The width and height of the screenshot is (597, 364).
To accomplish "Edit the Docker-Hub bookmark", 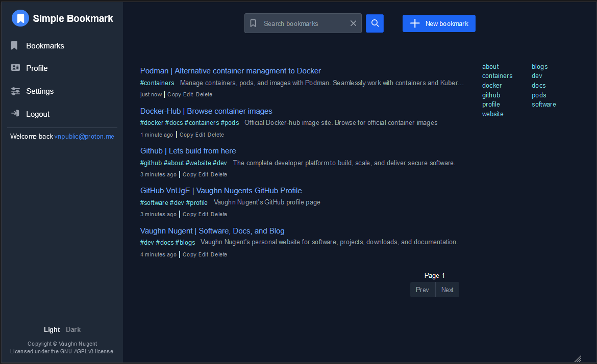I will [x=200, y=135].
